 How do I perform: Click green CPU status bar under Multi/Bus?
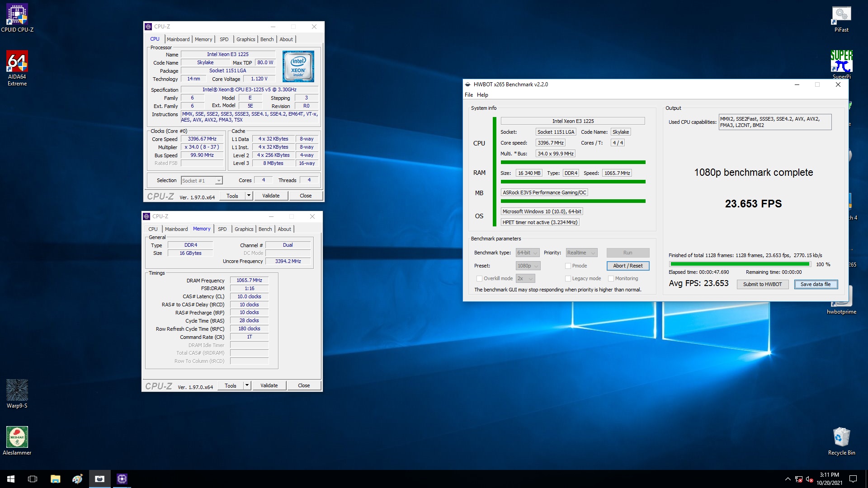click(x=573, y=162)
